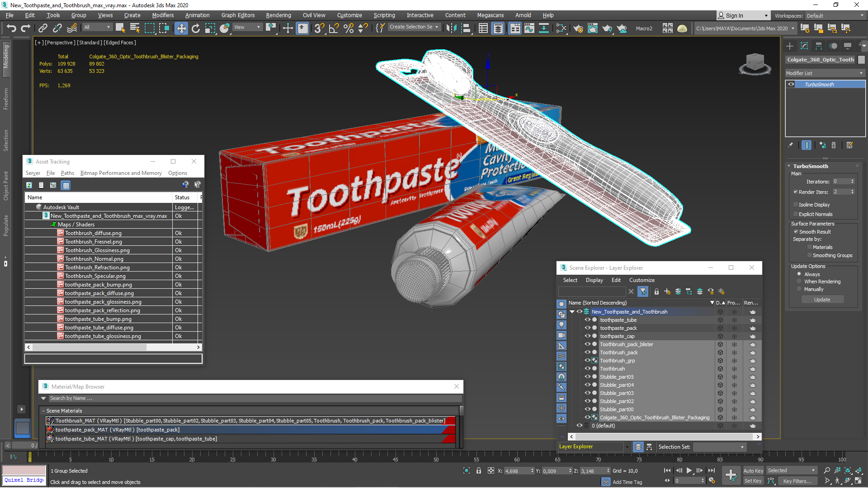Open the Modifiers menu
This screenshot has width=868, height=488.
pos(163,15)
